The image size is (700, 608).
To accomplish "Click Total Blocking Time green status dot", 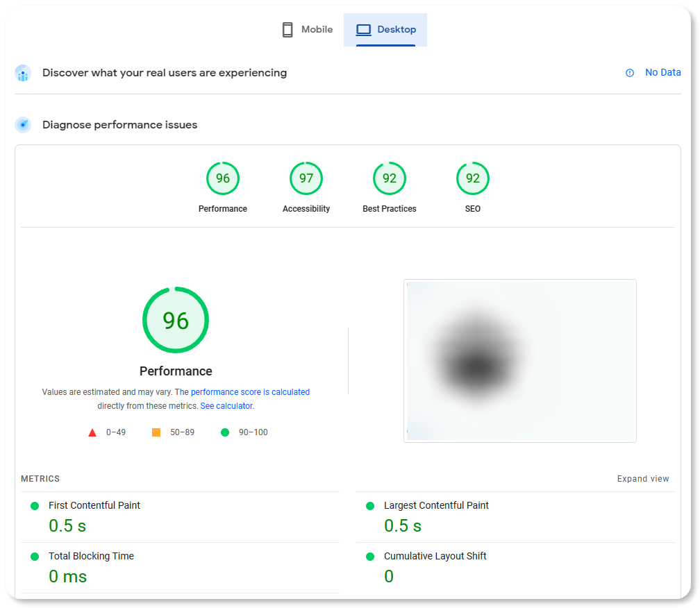I will [35, 557].
